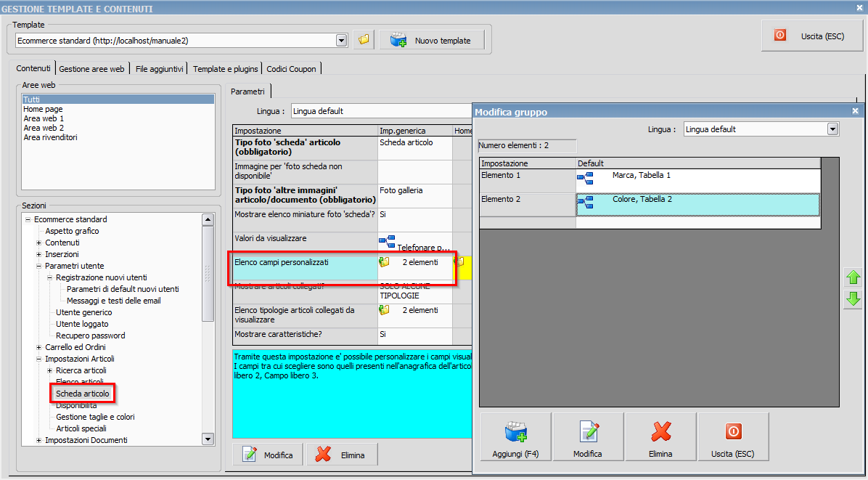Screen dimensions: 868x480
Task: Close the Modifica gruppo dialog
Action: click(x=855, y=111)
